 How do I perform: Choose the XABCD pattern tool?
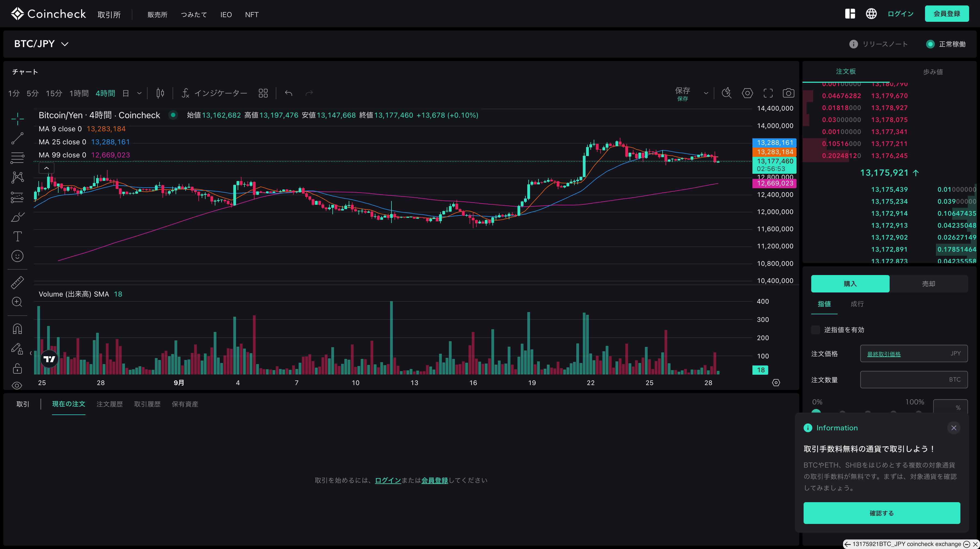(x=17, y=177)
